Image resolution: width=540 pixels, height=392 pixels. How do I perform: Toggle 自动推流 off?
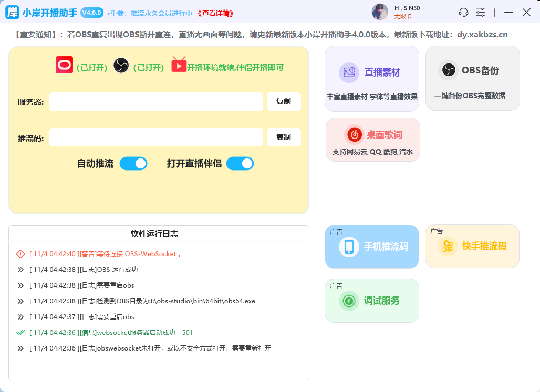[133, 163]
